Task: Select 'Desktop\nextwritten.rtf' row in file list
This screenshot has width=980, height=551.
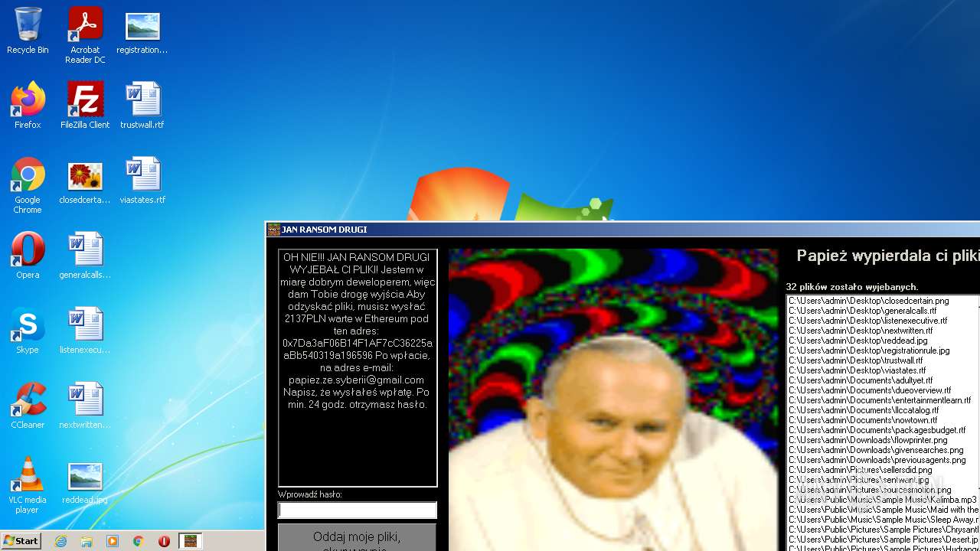Action: coord(861,331)
